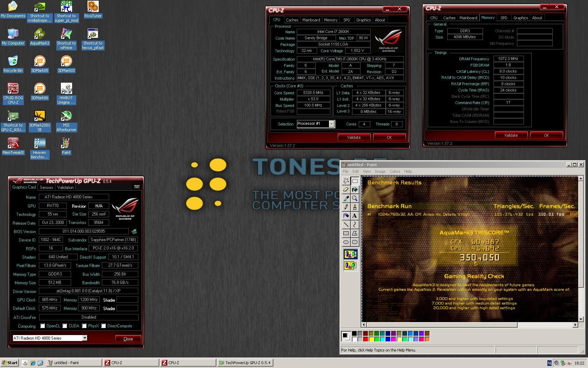Open the RivaTuner desktop shortcut
This screenshot has height=368, width=588.
coord(93,9)
